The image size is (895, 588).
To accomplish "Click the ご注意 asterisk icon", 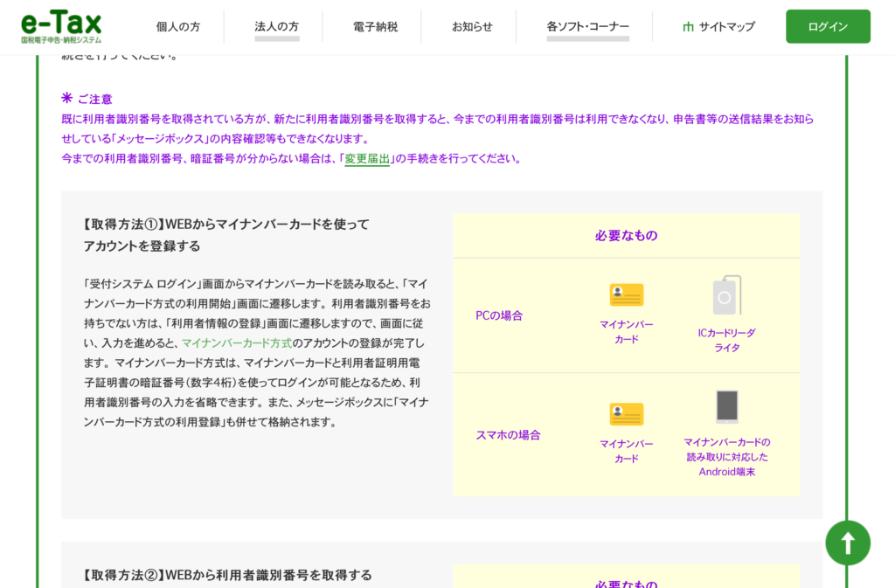I will (66, 98).
